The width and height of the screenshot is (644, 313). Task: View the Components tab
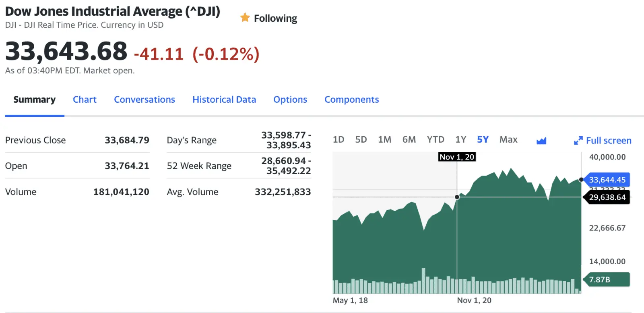(352, 99)
